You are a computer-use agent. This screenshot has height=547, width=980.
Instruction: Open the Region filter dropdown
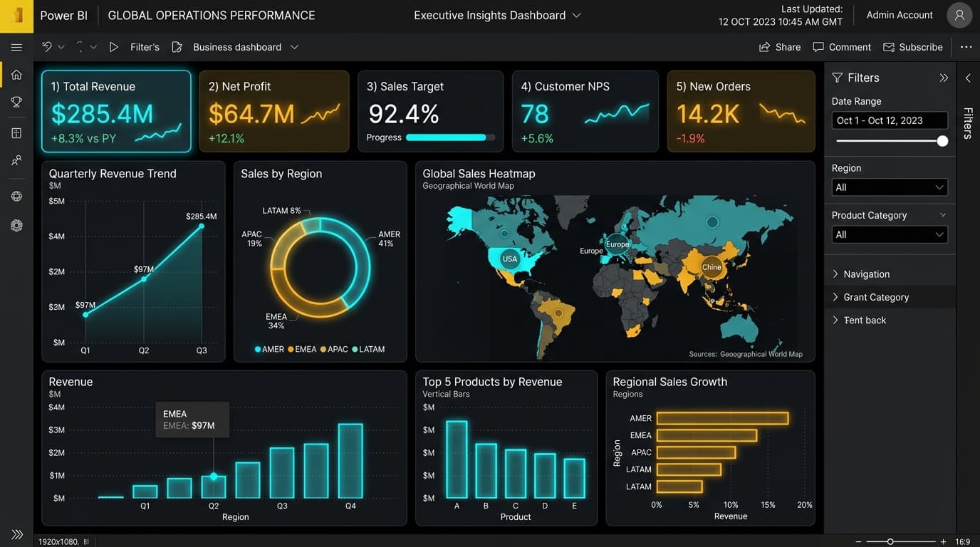(890, 187)
